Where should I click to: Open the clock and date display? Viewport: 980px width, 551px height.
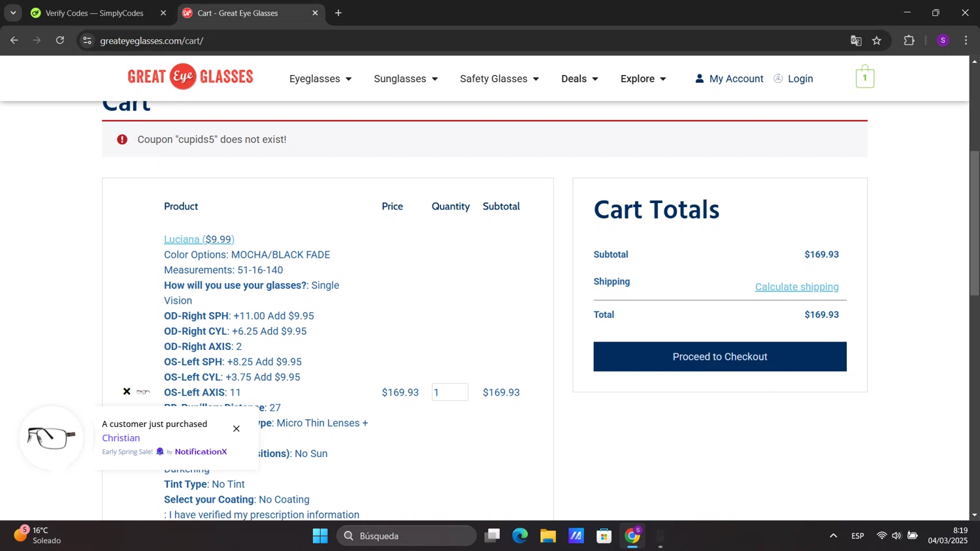coord(948,535)
